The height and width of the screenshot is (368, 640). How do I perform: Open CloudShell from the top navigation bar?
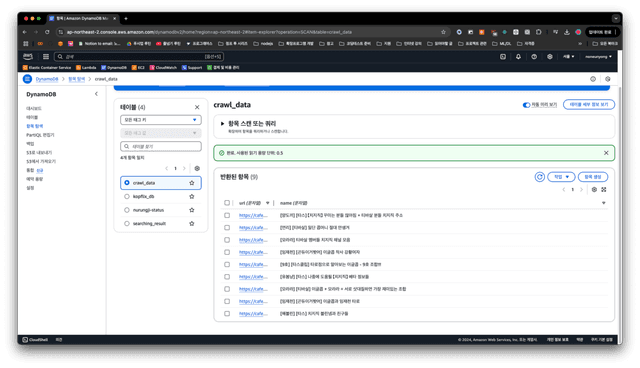pyautogui.click(x=502, y=57)
